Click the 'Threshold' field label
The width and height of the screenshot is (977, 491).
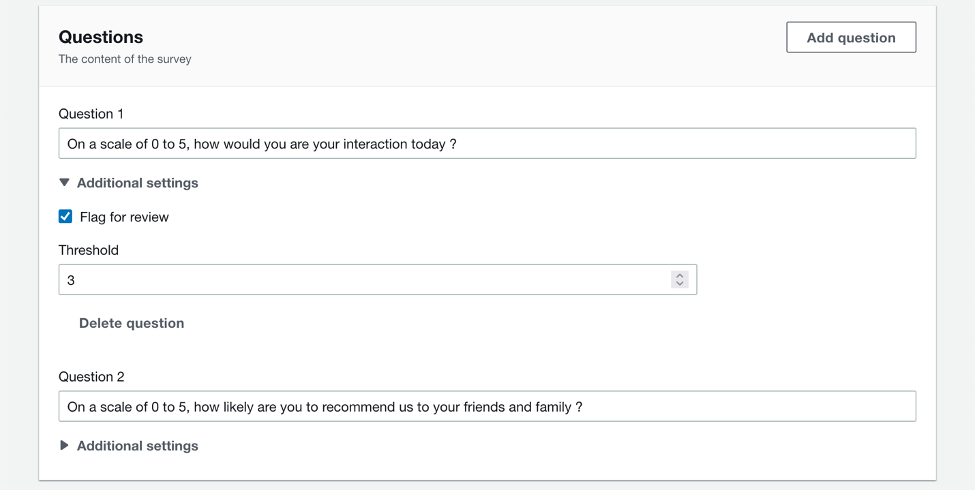click(88, 250)
